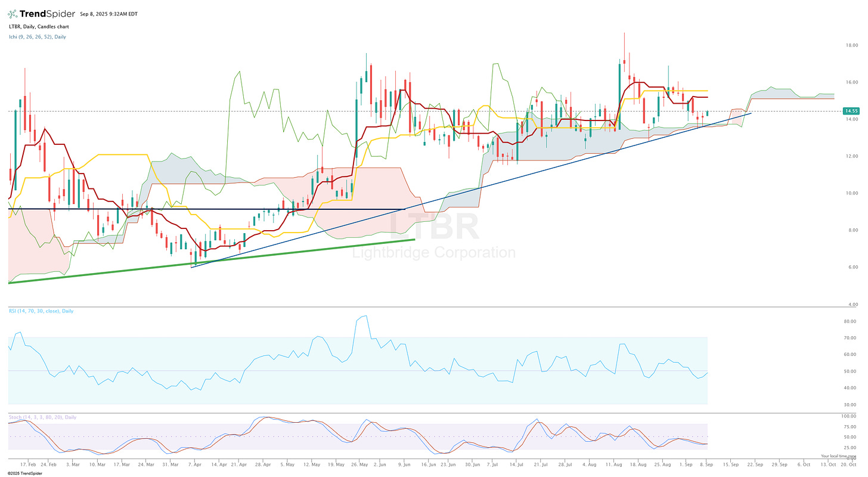
Task: Click the TrendSpider logo
Action: click(x=42, y=13)
